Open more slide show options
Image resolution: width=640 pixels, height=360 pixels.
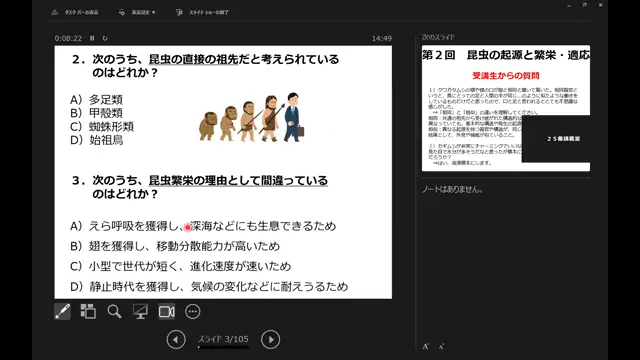pyautogui.click(x=193, y=311)
